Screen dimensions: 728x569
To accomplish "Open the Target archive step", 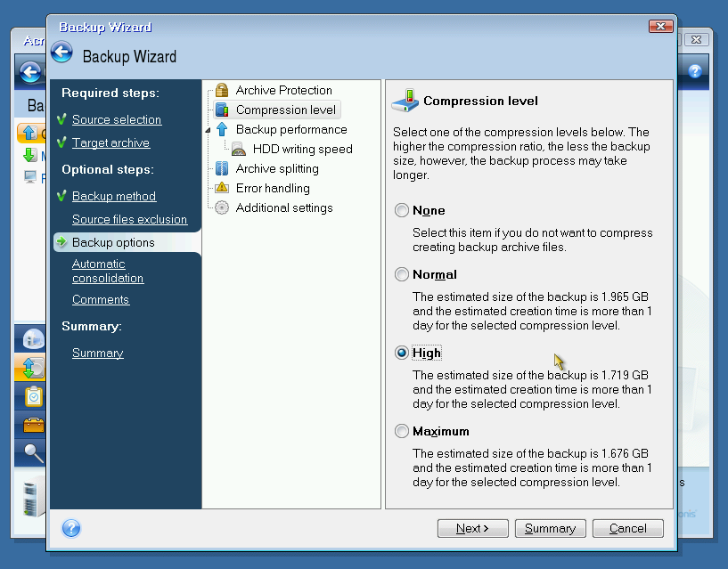I will 110,143.
